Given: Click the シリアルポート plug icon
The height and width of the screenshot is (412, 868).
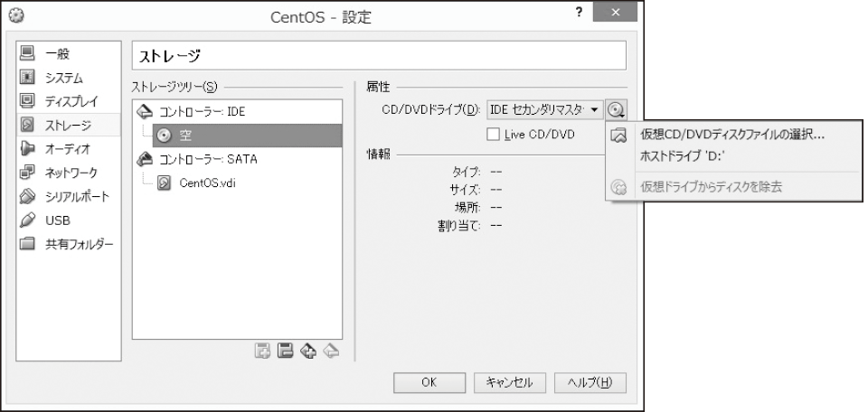Looking at the screenshot, I should [x=28, y=196].
